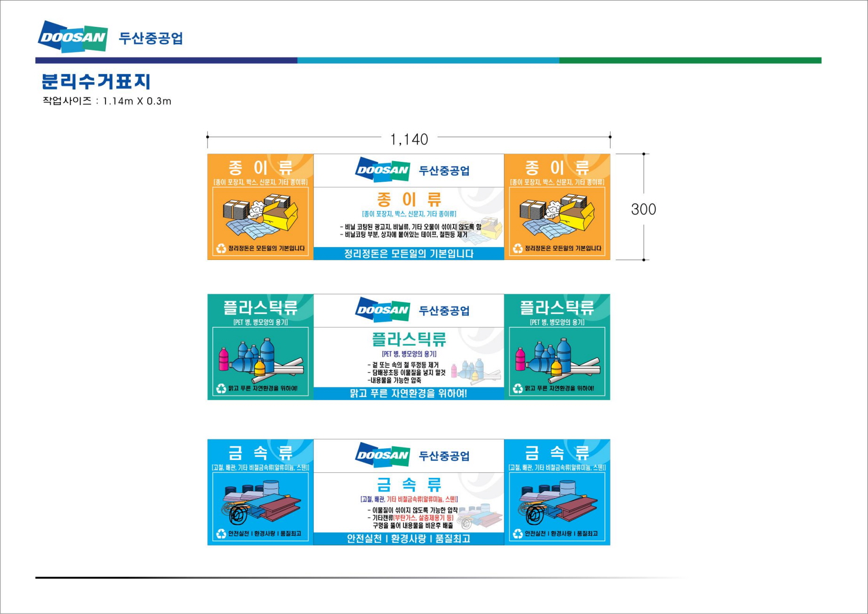
Task: Click the recycle icon in the left green panel
Action: 221,388
